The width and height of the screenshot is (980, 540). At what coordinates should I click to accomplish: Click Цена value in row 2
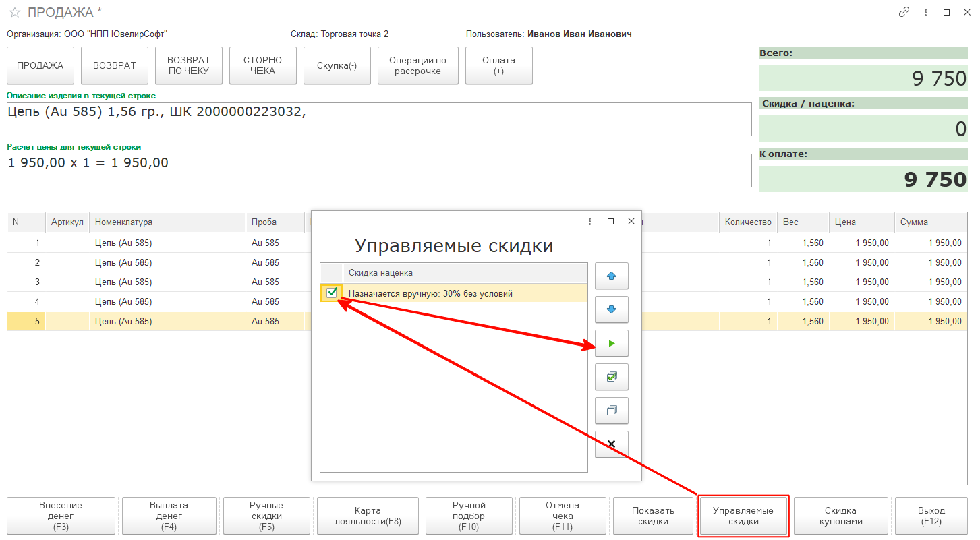(x=861, y=262)
